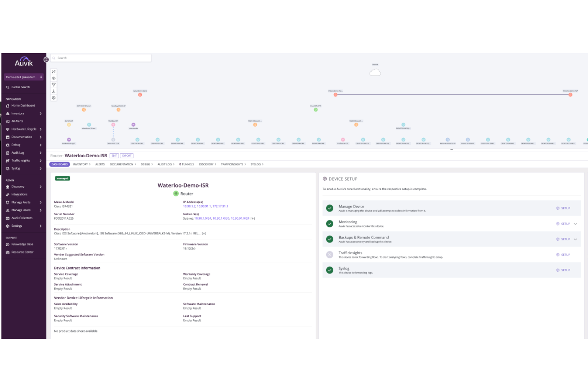Expand the Monitoring setup chevron

(x=575, y=224)
